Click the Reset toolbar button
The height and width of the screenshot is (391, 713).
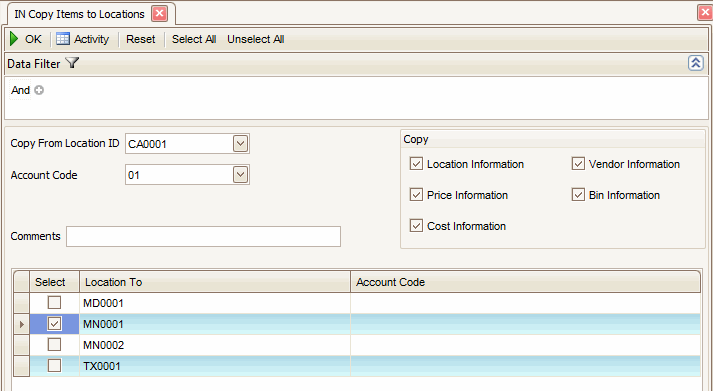(141, 39)
